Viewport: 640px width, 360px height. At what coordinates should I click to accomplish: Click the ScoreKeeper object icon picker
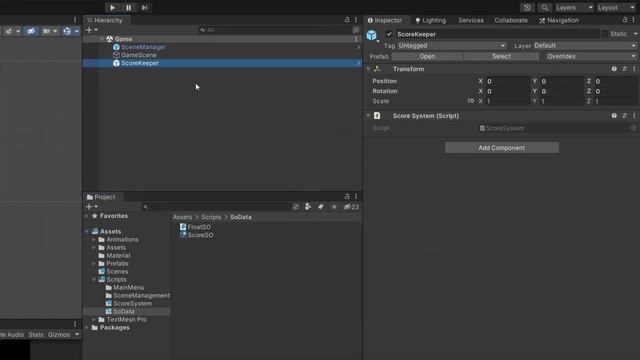point(372,35)
